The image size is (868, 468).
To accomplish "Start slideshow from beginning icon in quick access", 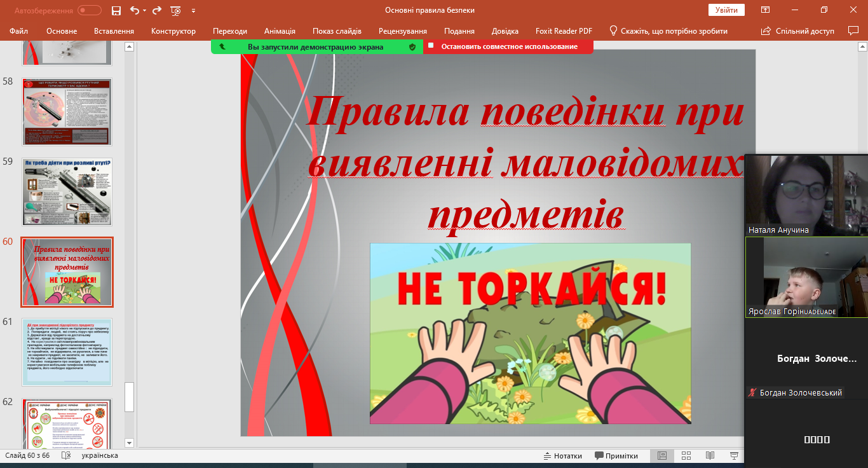I will (175, 10).
